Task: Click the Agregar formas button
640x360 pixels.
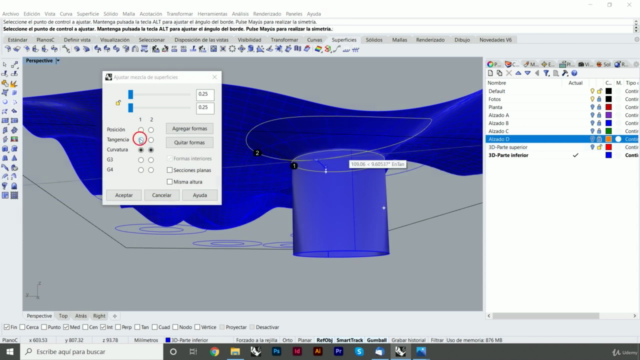Action: pos(189,129)
